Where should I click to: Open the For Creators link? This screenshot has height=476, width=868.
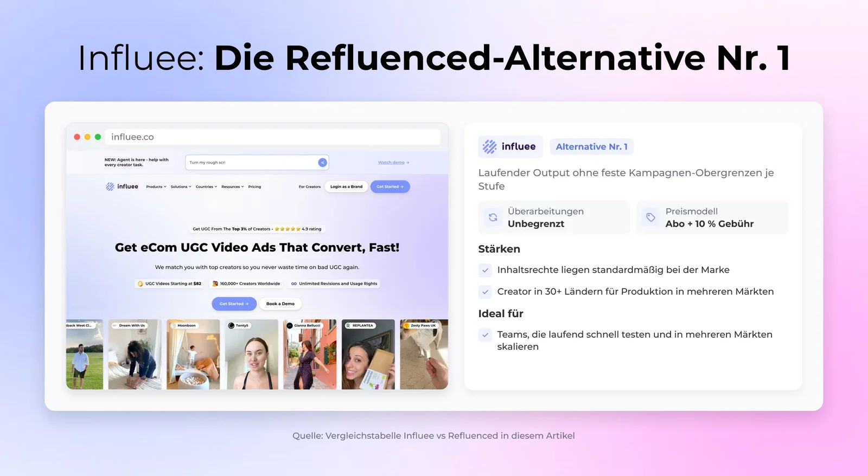310,186
